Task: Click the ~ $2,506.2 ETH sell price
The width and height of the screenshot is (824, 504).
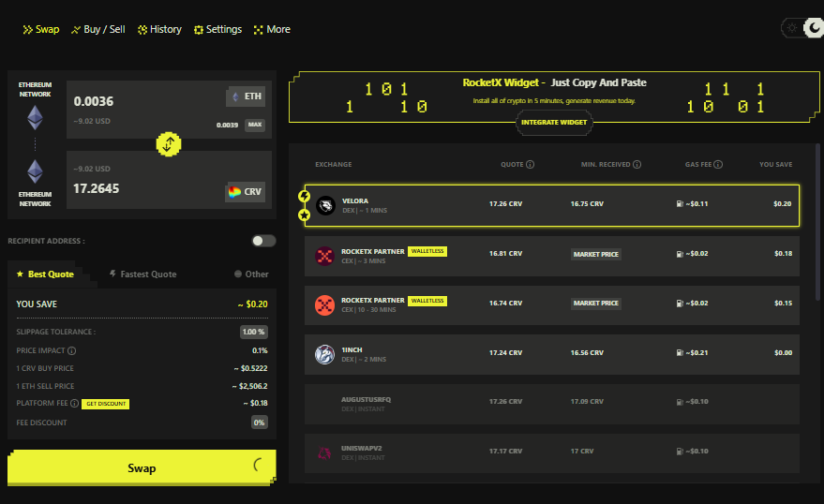Action: (x=249, y=386)
